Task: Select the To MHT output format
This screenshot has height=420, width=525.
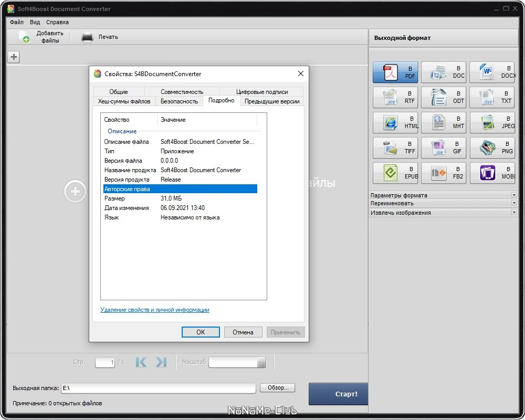Action: (443, 122)
